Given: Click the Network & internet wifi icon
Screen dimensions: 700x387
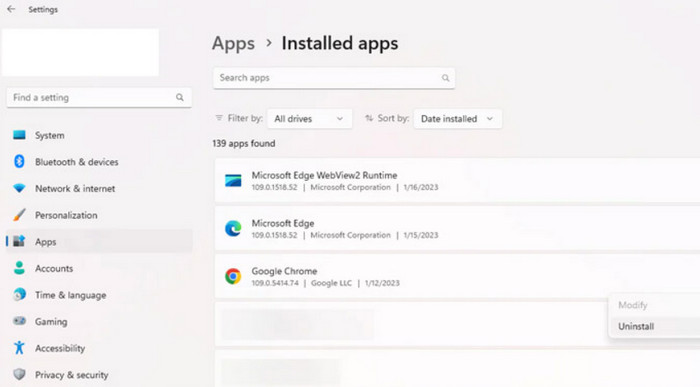Looking at the screenshot, I should (x=19, y=188).
